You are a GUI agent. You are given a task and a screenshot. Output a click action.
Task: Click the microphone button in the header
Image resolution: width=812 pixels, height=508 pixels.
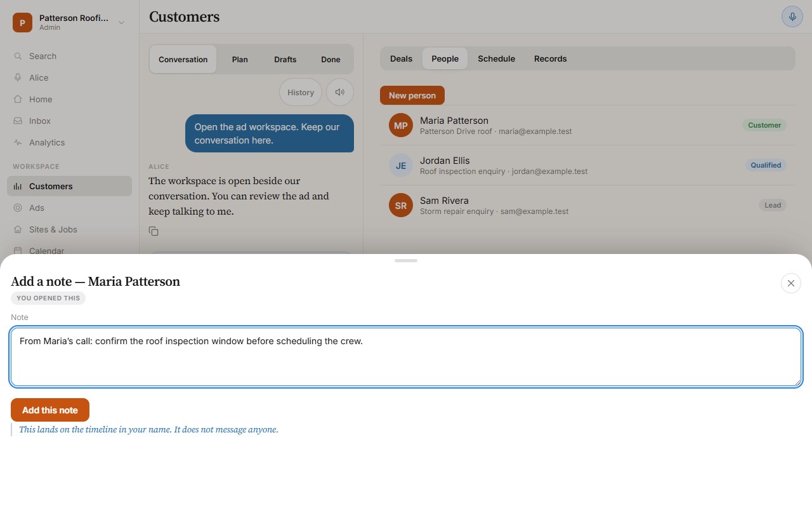(792, 17)
